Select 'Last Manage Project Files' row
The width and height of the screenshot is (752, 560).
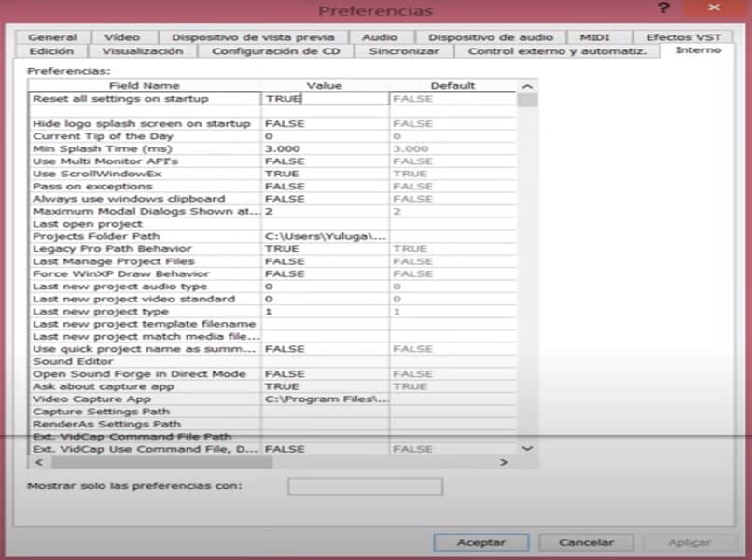tap(272, 261)
